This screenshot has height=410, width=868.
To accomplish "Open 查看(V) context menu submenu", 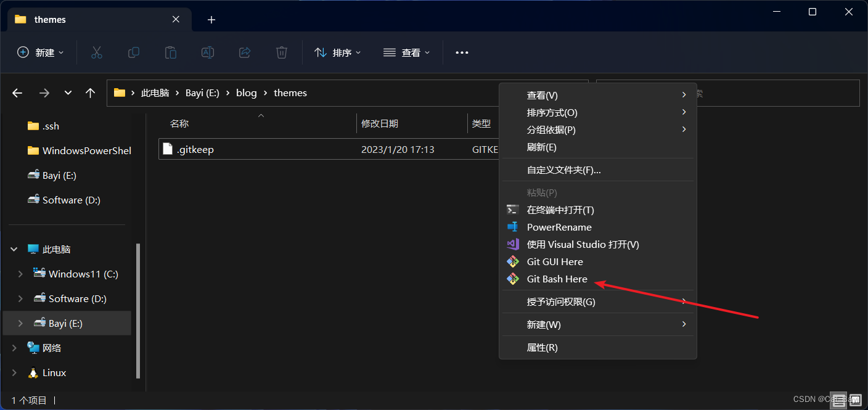I will pyautogui.click(x=598, y=95).
